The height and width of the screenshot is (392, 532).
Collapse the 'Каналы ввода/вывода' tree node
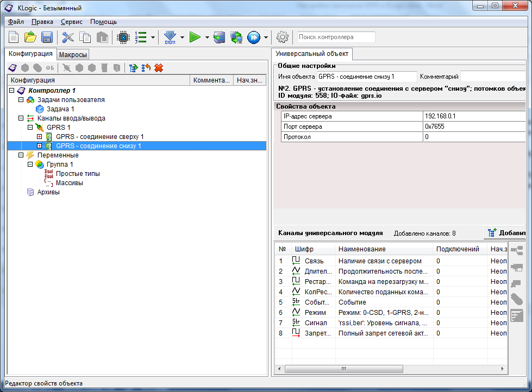pyautogui.click(x=21, y=118)
